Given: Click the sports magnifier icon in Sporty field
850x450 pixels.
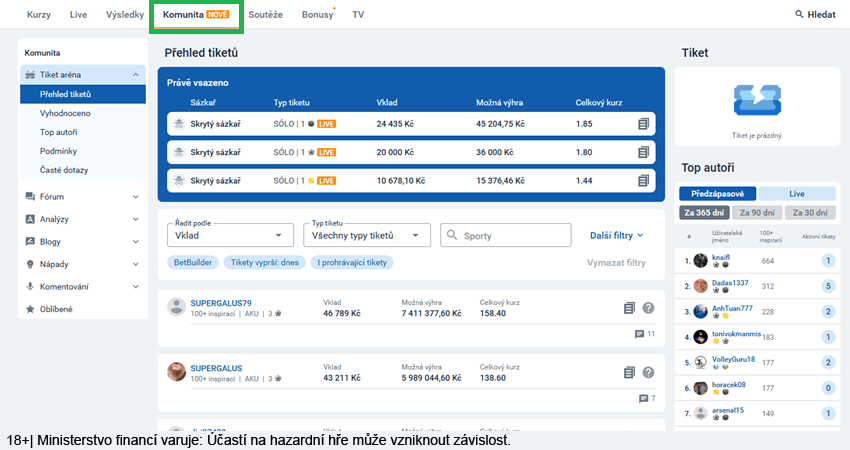Looking at the screenshot, I should 452,235.
